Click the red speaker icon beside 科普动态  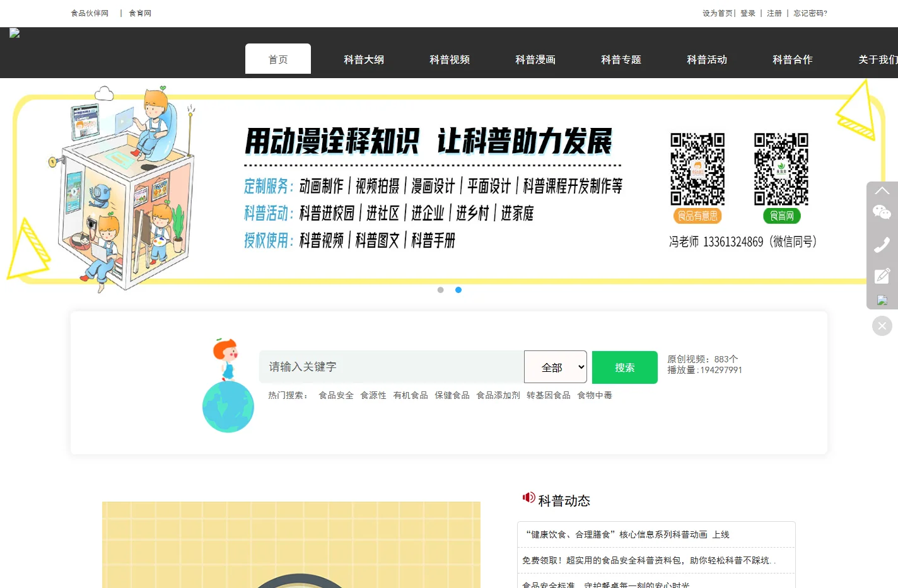point(528,497)
